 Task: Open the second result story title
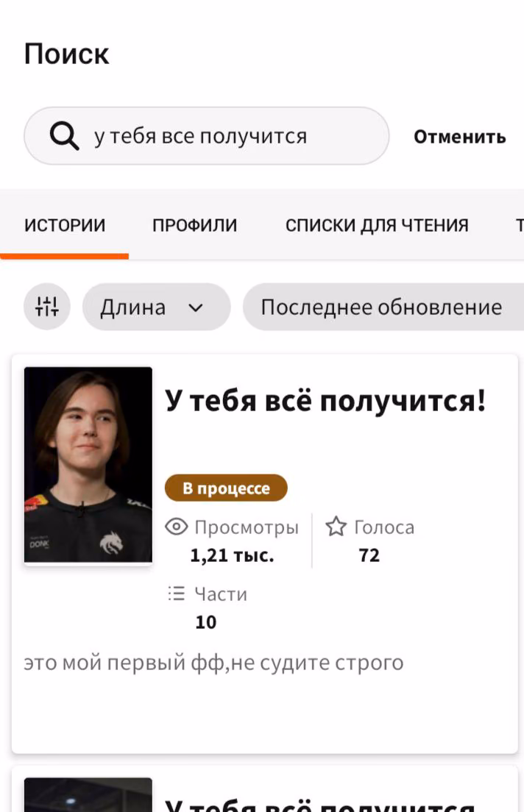[x=320, y=805]
